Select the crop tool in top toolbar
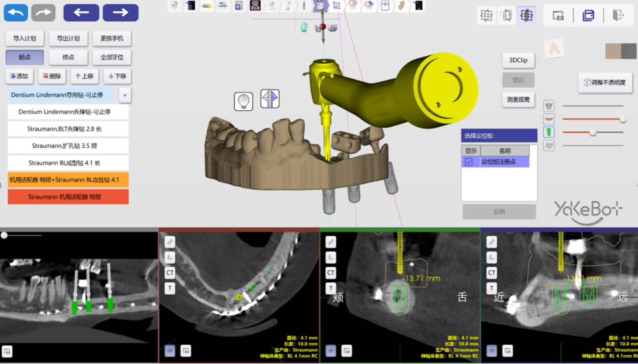Screen dimensions: 638x364 336,6
